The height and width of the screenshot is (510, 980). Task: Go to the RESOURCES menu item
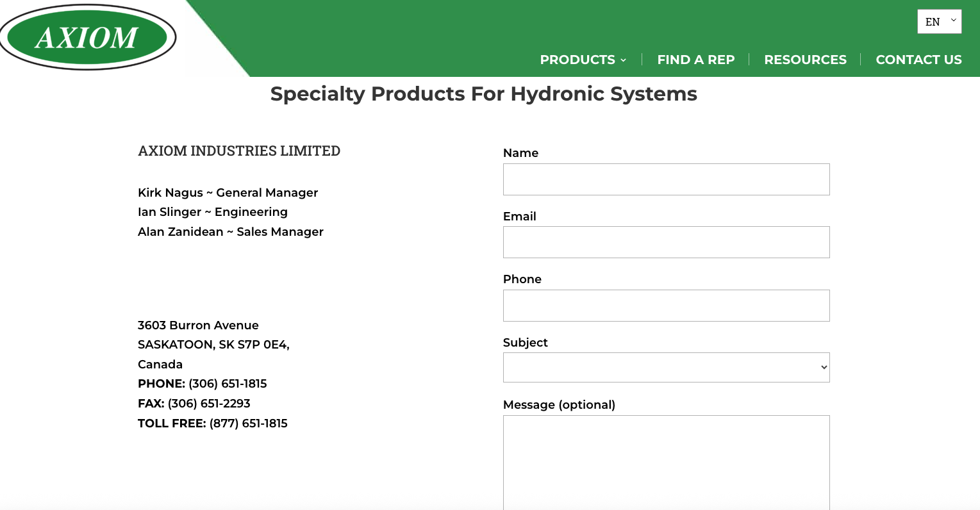[805, 60]
